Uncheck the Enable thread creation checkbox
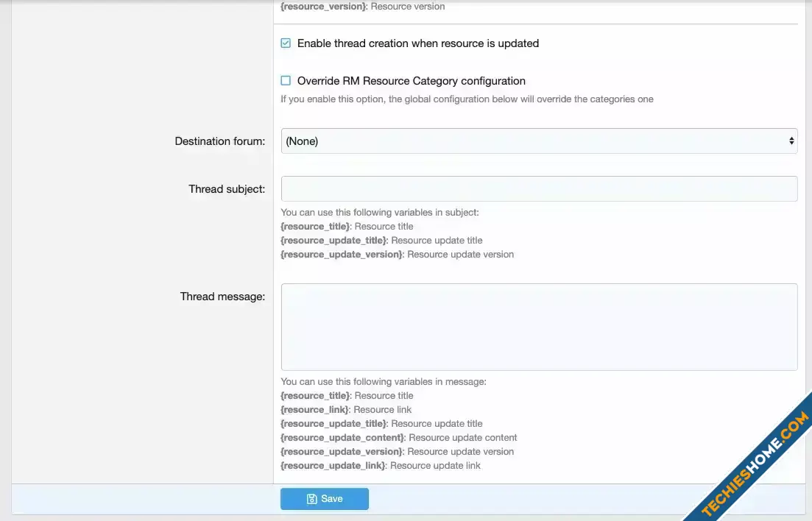 [286, 43]
